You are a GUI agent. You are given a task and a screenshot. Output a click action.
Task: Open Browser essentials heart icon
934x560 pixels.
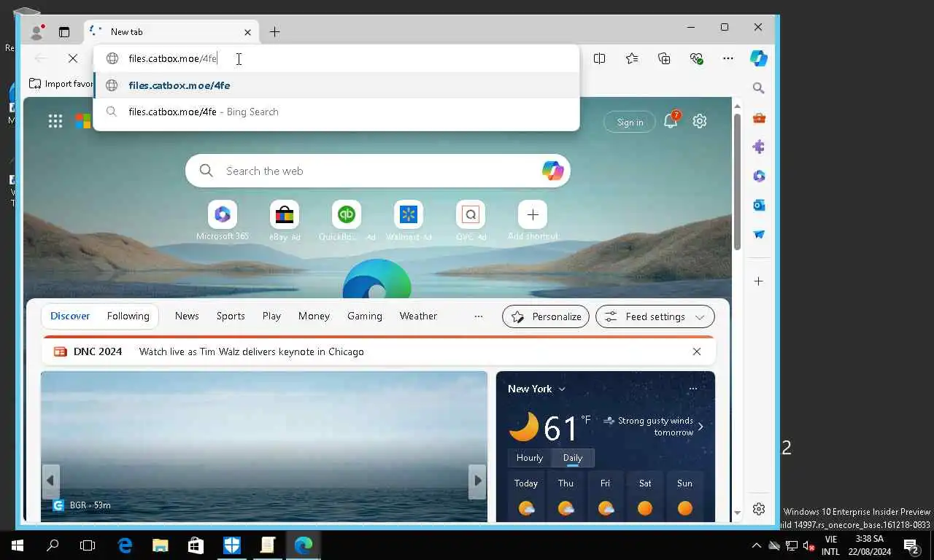(x=696, y=58)
